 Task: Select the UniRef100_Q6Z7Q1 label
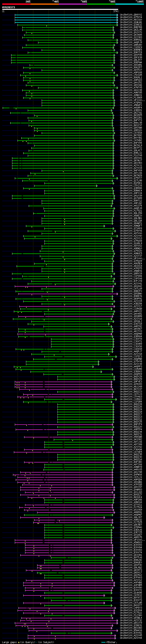click(x=131, y=113)
